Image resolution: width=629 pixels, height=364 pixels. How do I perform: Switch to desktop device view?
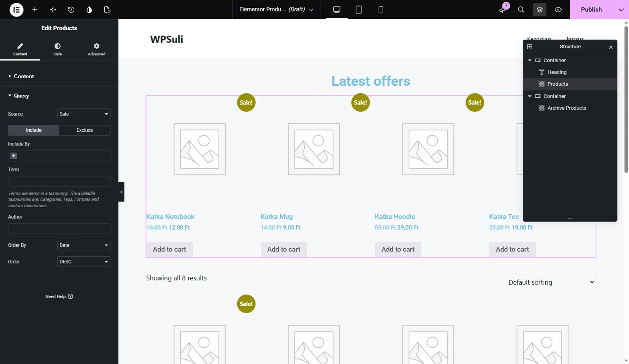337,9
